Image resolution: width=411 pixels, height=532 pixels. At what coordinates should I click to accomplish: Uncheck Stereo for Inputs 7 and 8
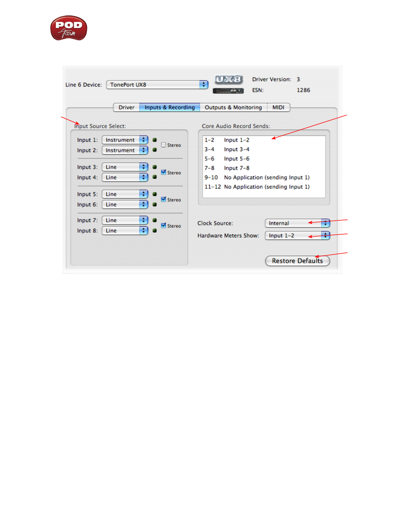164,225
